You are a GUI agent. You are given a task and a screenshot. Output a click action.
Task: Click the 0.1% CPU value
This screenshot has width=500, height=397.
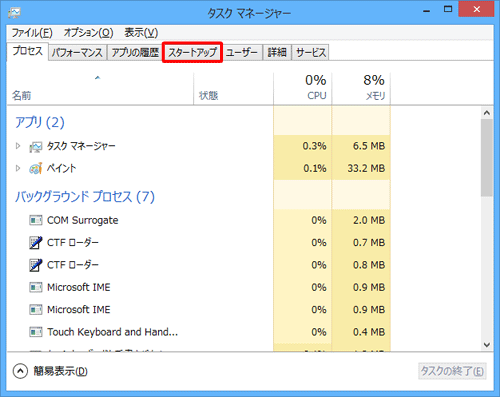point(315,168)
